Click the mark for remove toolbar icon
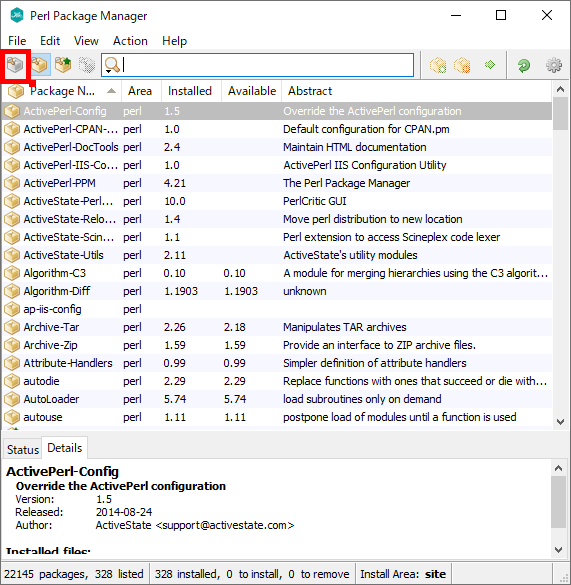Screen dimensions: 571x585 pyautogui.click(x=462, y=65)
